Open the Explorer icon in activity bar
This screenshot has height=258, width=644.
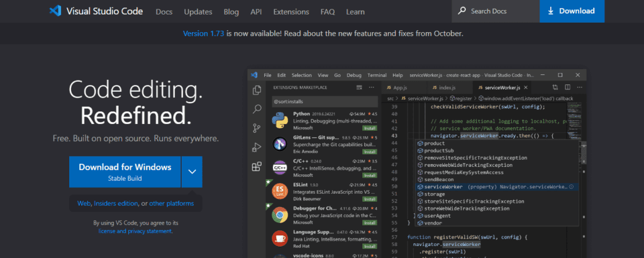(257, 90)
